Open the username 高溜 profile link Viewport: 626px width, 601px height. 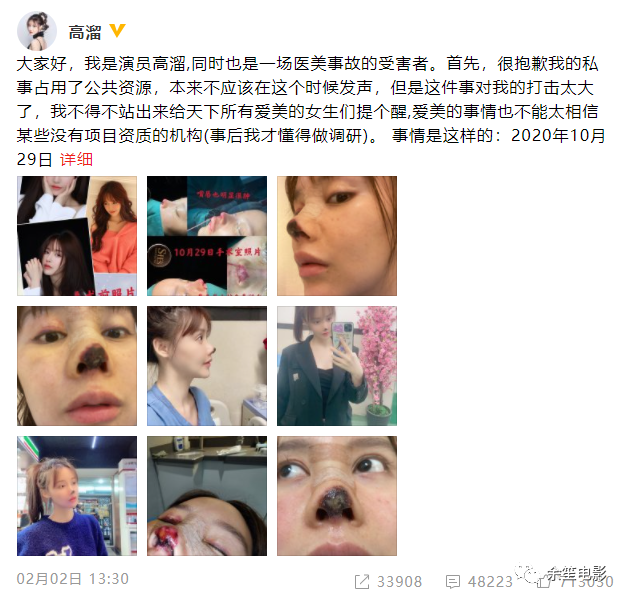tap(85, 32)
